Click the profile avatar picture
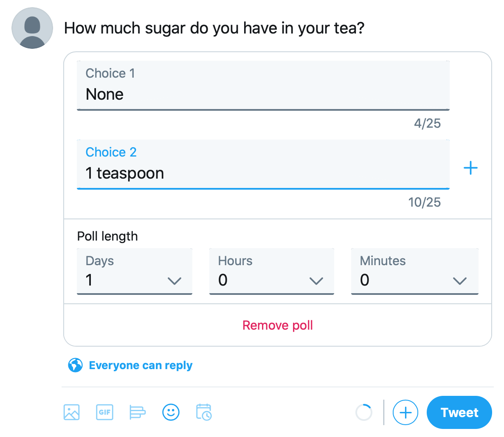Screen dimensions: 504x437 click(x=32, y=28)
